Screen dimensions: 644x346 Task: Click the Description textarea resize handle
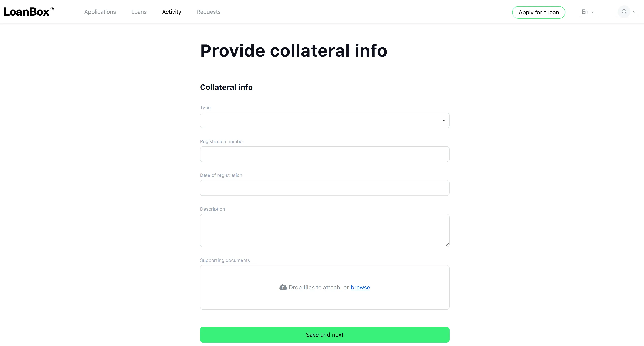(447, 245)
